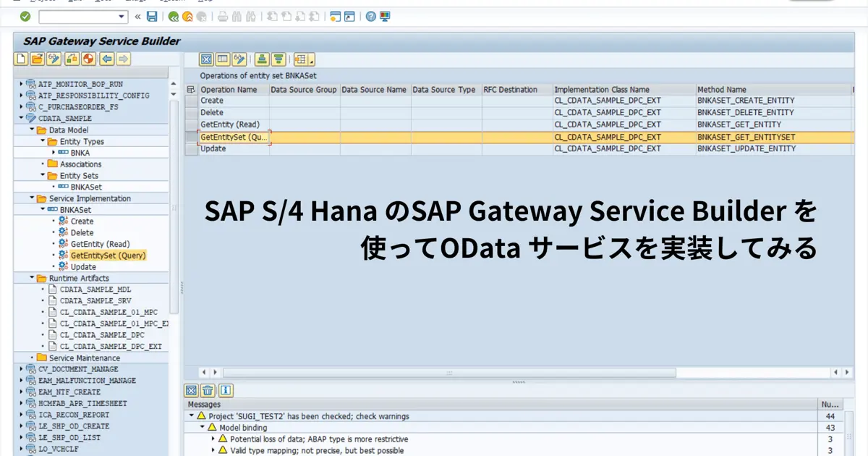
Task: Click the green Enter checkmark icon
Action: pyautogui.click(x=25, y=16)
